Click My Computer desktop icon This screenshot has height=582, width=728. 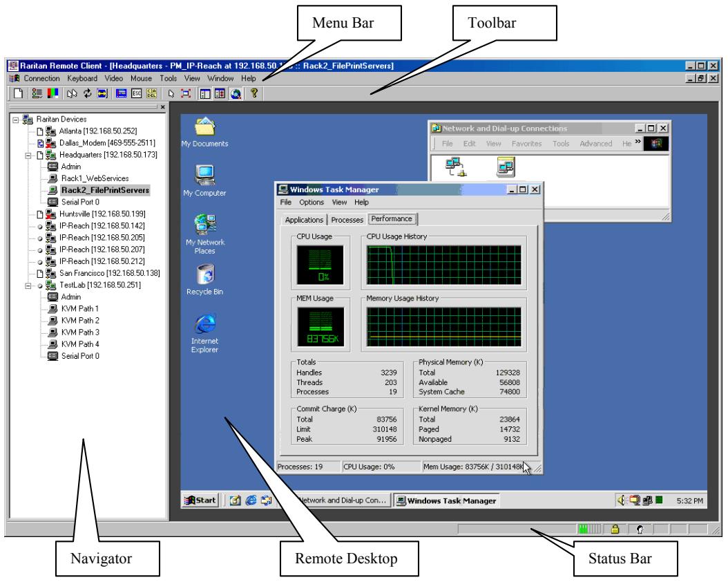coord(204,181)
